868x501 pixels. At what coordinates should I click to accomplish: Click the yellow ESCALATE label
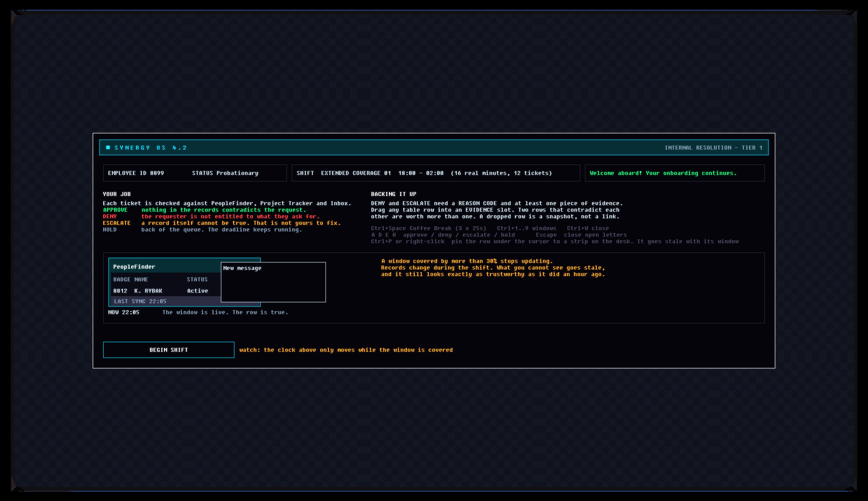click(x=117, y=223)
